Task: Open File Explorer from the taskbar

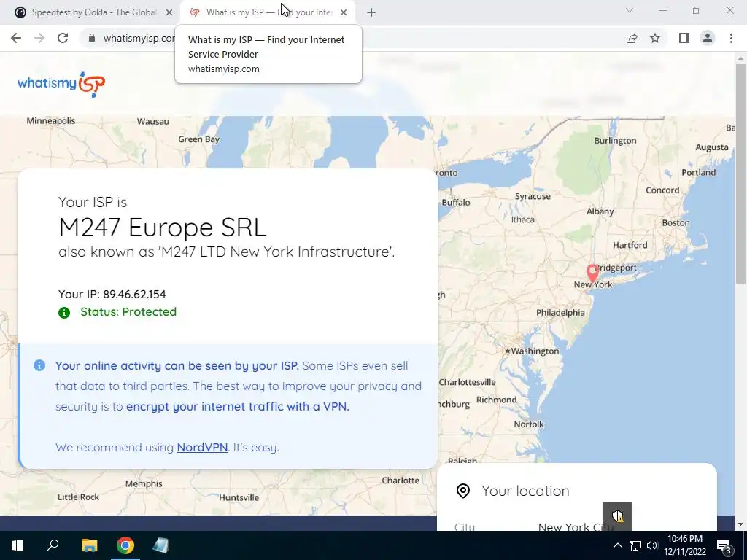Action: click(x=89, y=545)
